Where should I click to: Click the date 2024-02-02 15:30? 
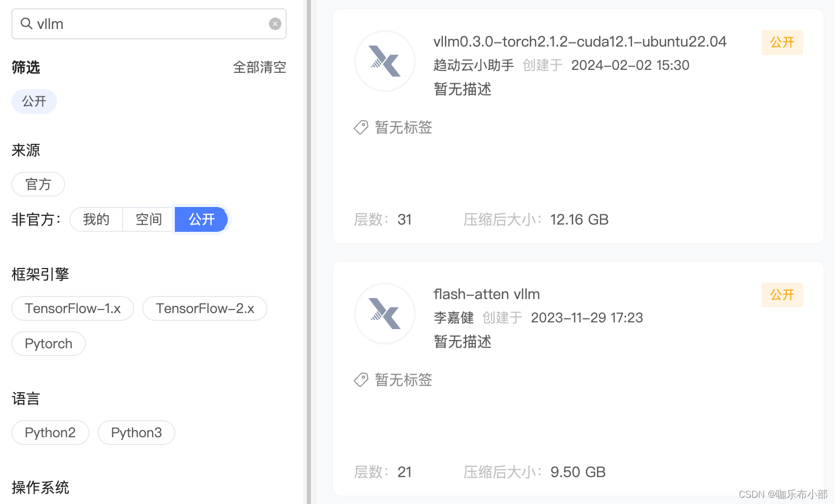(x=630, y=65)
